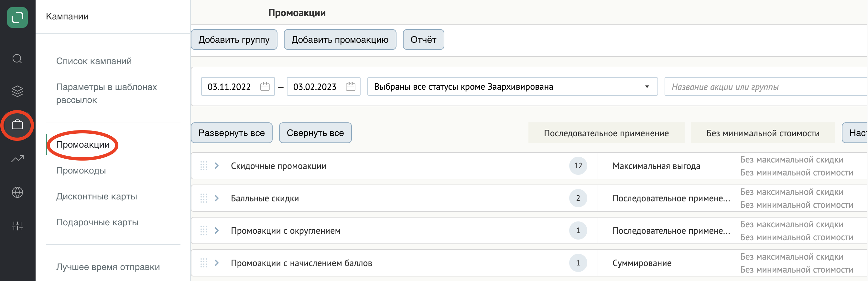Select Промоакции in side menu
The width and height of the screenshot is (868, 281).
pyautogui.click(x=83, y=145)
